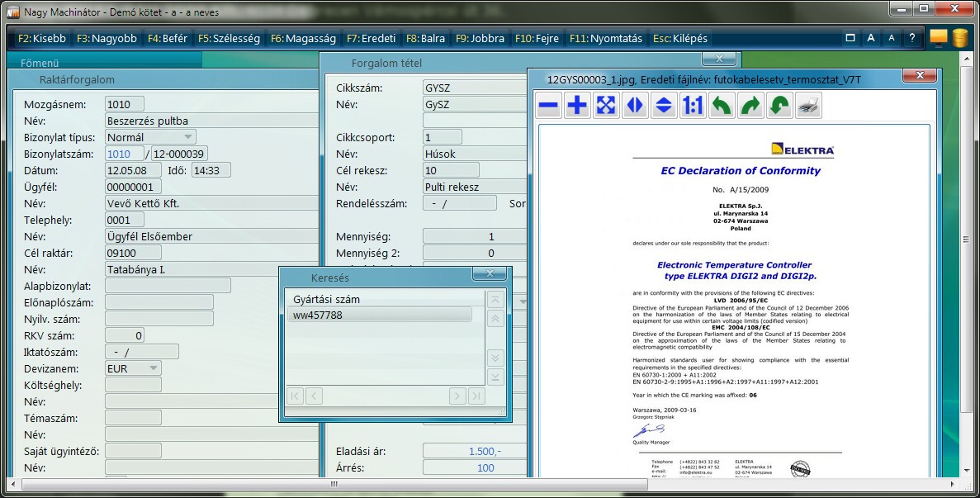Open the golden database icon
The height and width of the screenshot is (498, 980).
point(959,38)
